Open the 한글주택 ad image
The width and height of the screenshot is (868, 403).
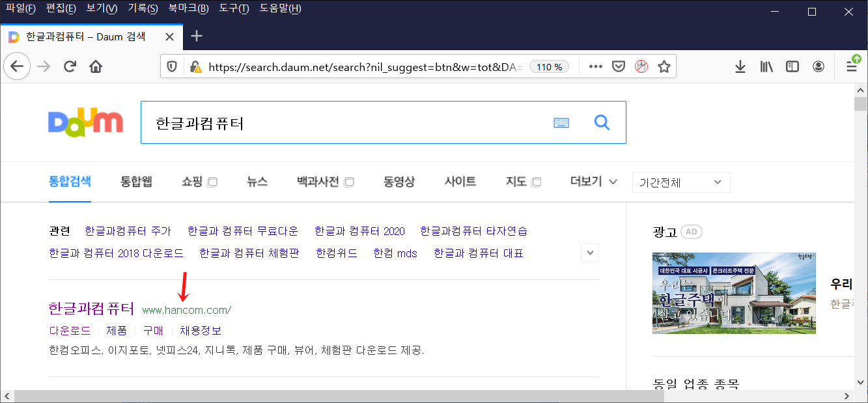pos(734,293)
